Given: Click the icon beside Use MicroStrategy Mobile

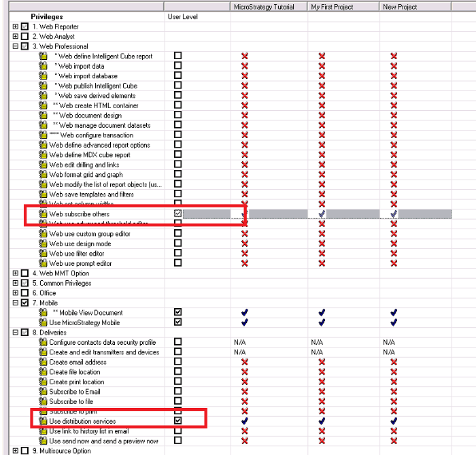Looking at the screenshot, I should 43,322.
